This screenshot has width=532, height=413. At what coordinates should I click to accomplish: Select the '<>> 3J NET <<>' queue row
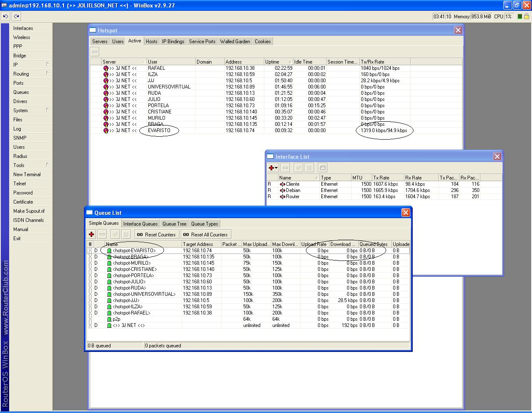pos(249,325)
